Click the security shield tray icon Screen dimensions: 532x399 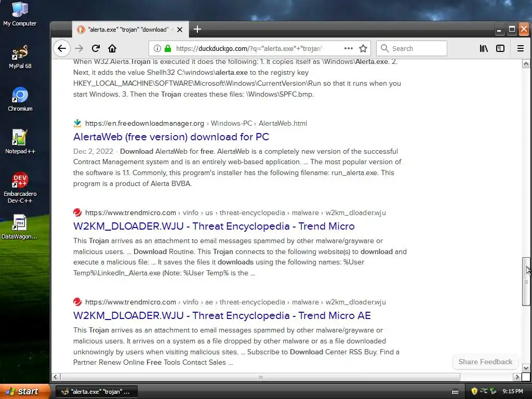pyautogui.click(x=474, y=391)
